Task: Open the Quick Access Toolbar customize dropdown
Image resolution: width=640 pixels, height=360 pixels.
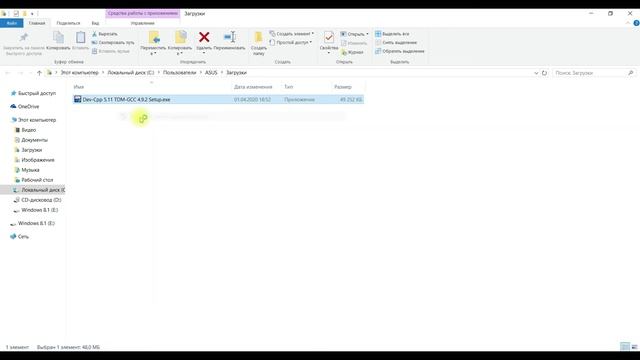Action: pos(32,13)
